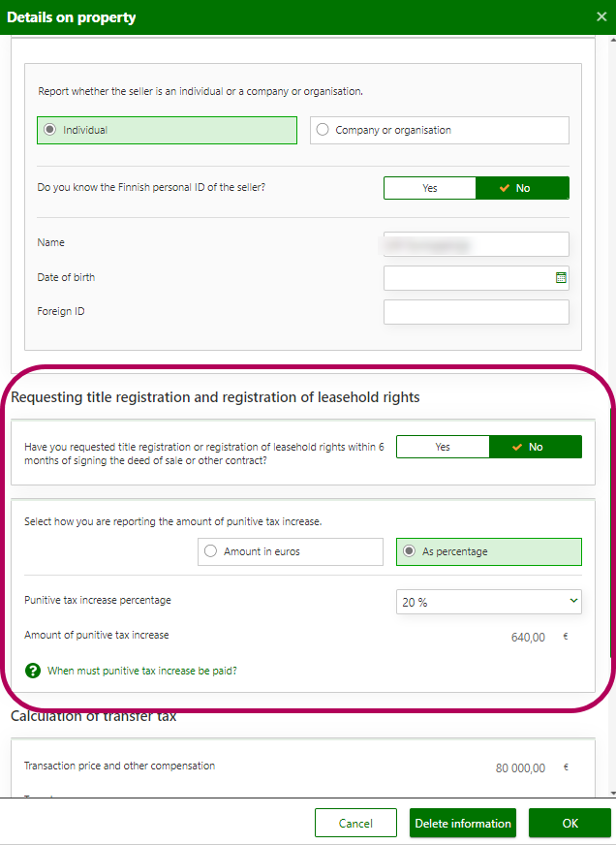Select the Individual seller radio option
This screenshot has height=845, width=616.
tap(50, 130)
